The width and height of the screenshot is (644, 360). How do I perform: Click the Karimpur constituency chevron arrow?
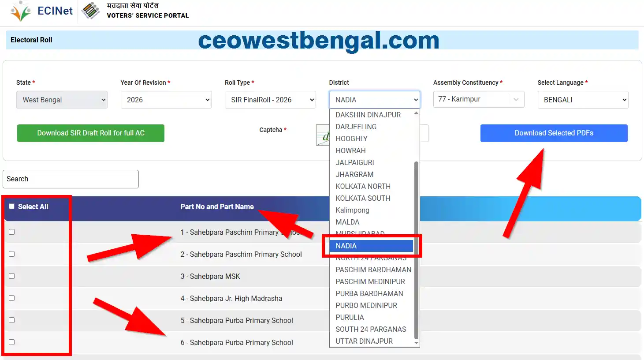click(516, 100)
